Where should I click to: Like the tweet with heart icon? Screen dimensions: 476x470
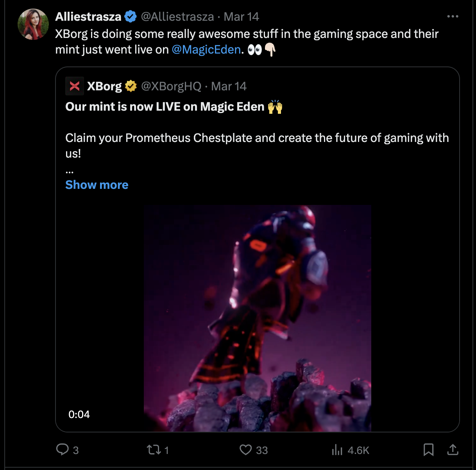(x=245, y=450)
